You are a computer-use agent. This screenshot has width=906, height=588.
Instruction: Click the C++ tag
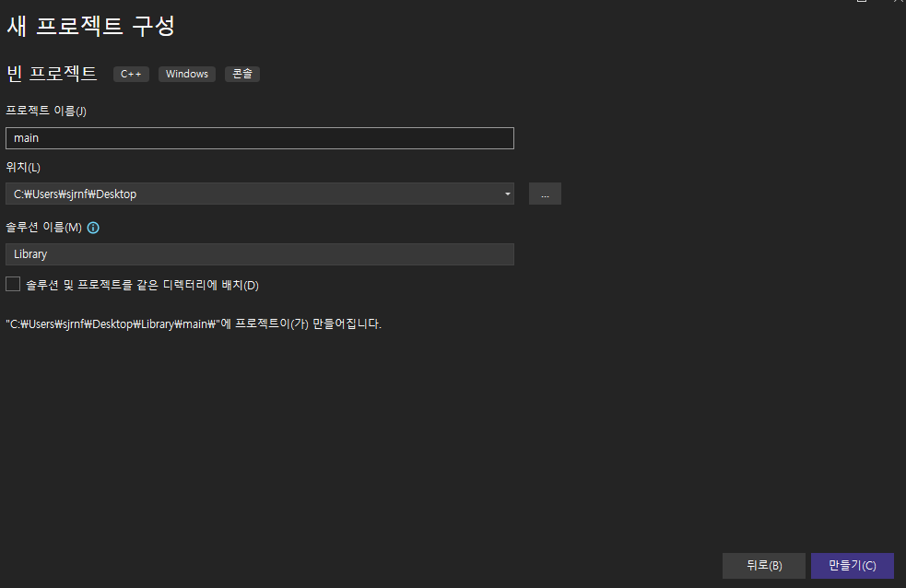(131, 74)
